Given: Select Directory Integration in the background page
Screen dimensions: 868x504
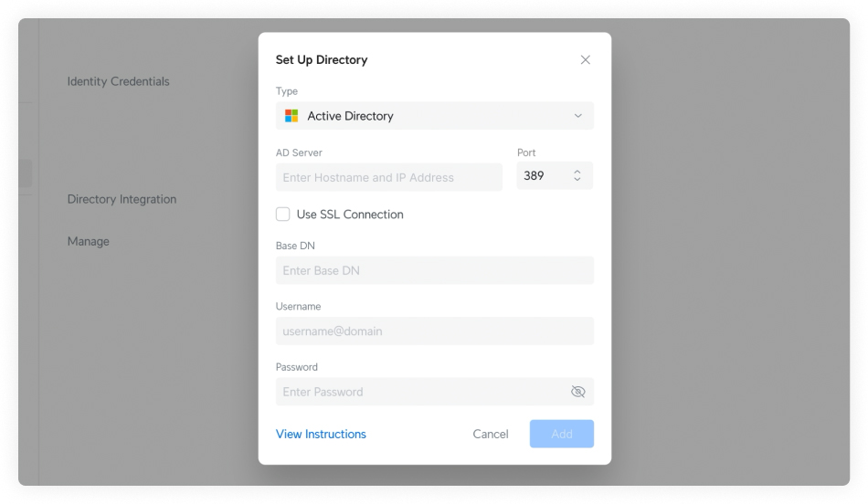Looking at the screenshot, I should tap(122, 199).
